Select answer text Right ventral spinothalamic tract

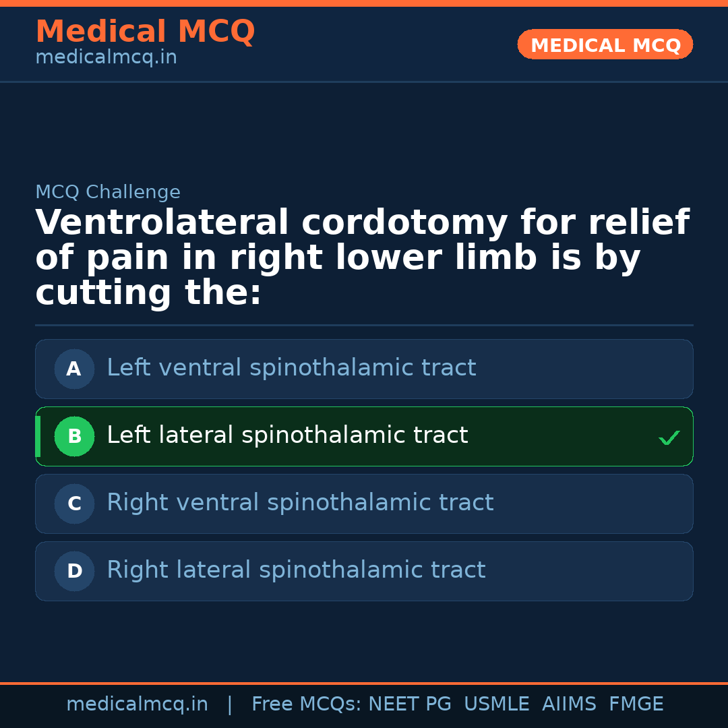point(300,503)
